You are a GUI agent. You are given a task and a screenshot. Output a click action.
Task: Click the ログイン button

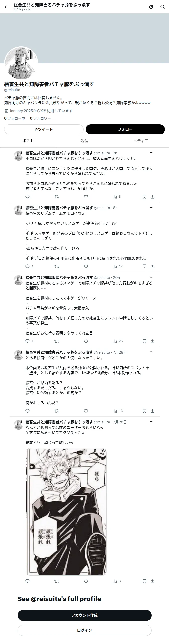pyautogui.click(x=84, y=630)
